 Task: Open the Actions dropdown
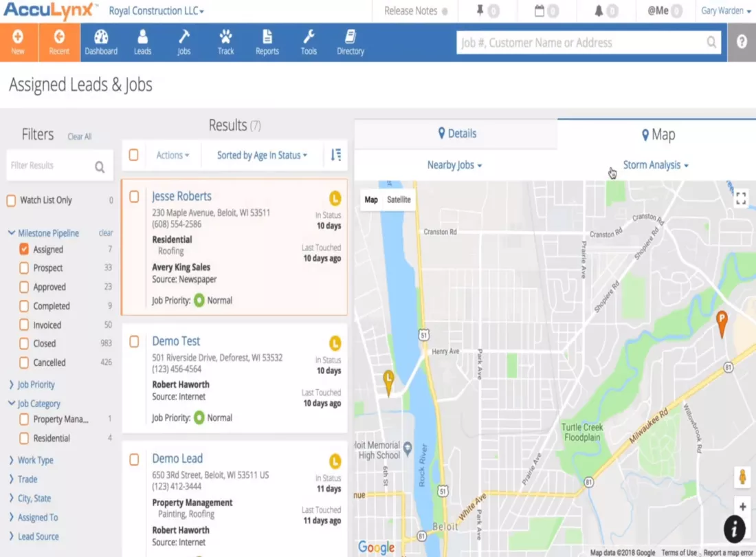pos(173,155)
